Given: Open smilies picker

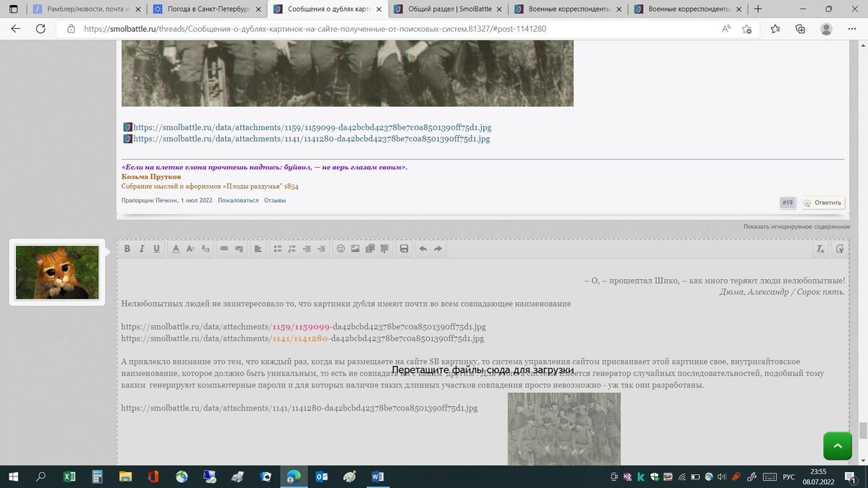Looking at the screenshot, I should (341, 249).
